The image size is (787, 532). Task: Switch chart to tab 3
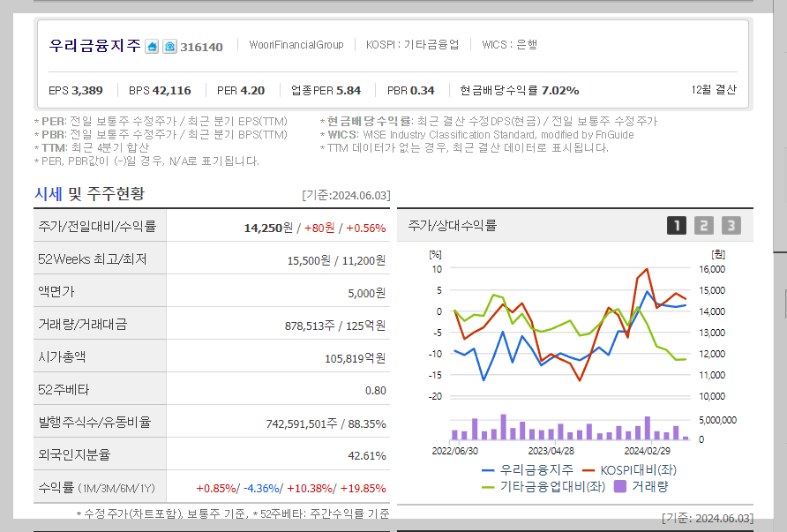coord(731,226)
